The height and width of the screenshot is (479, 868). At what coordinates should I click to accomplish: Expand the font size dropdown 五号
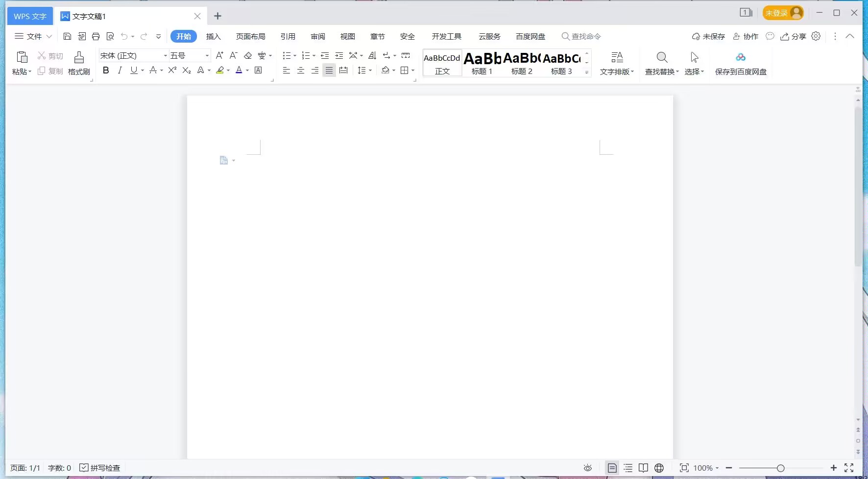coord(207,56)
